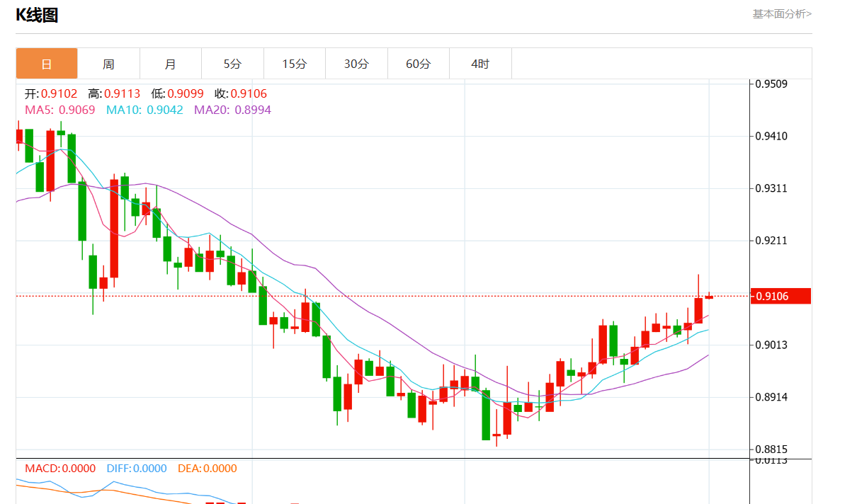The height and width of the screenshot is (504, 857).
Task: Open the 15分 interval tab
Action: (295, 64)
